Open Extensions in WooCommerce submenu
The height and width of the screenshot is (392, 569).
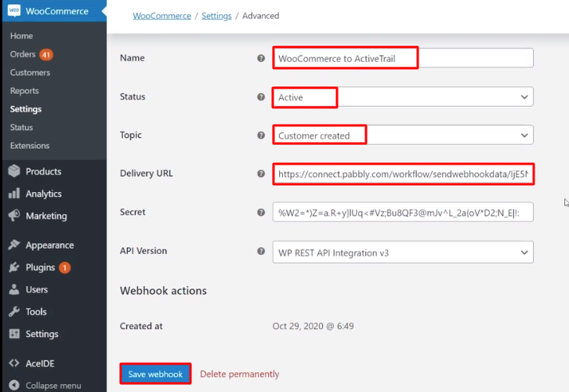coord(30,146)
